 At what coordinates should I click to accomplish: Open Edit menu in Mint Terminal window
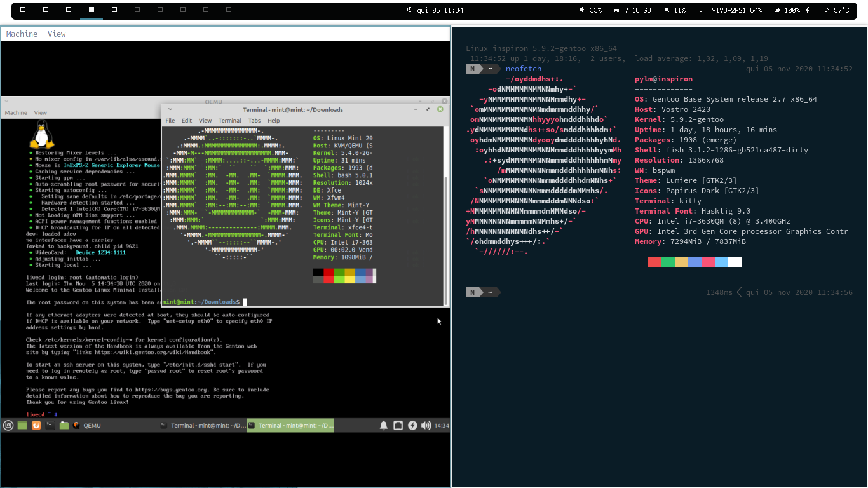[x=187, y=121]
